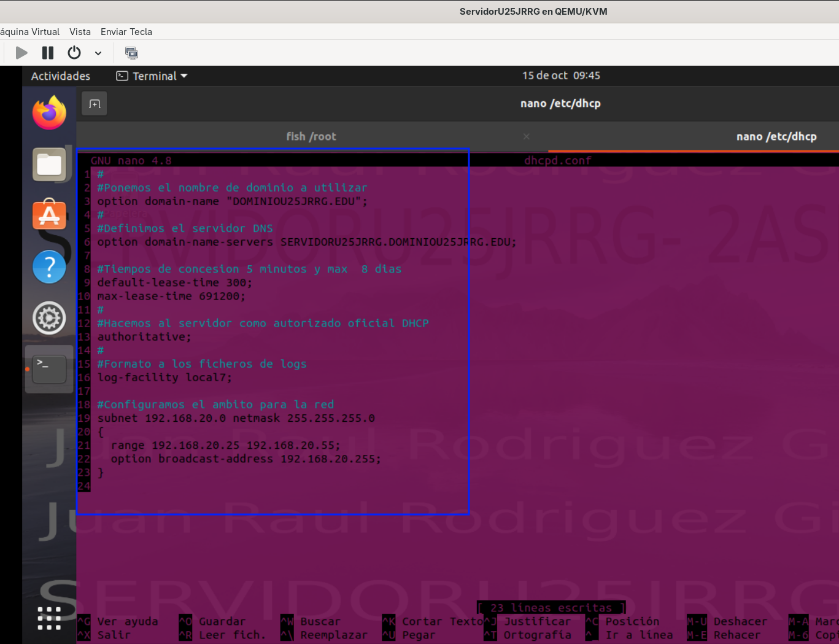Click the comment '#Configuramos el ambito para la red'
Screen dimensions: 839x644
tap(215, 405)
